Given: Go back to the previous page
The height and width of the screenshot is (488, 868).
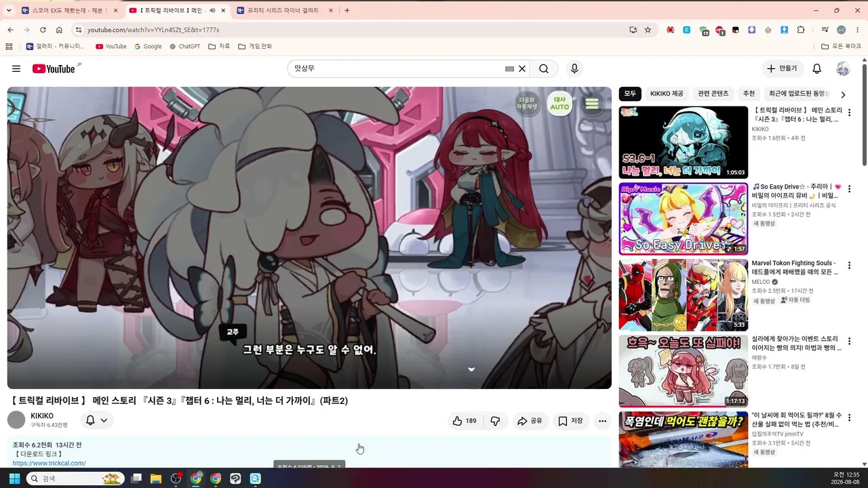Looking at the screenshot, I should point(10,30).
